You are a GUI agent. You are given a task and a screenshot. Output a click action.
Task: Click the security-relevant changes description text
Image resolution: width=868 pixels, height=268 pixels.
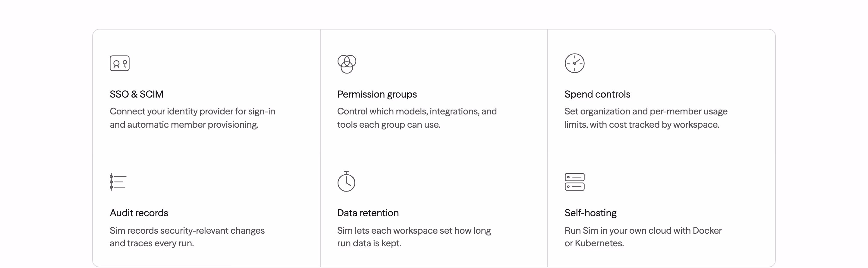click(x=187, y=237)
